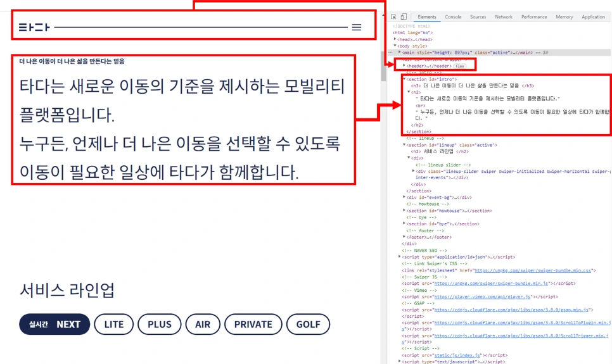Switch to the Elements tab
This screenshot has height=364, width=612.
click(426, 17)
